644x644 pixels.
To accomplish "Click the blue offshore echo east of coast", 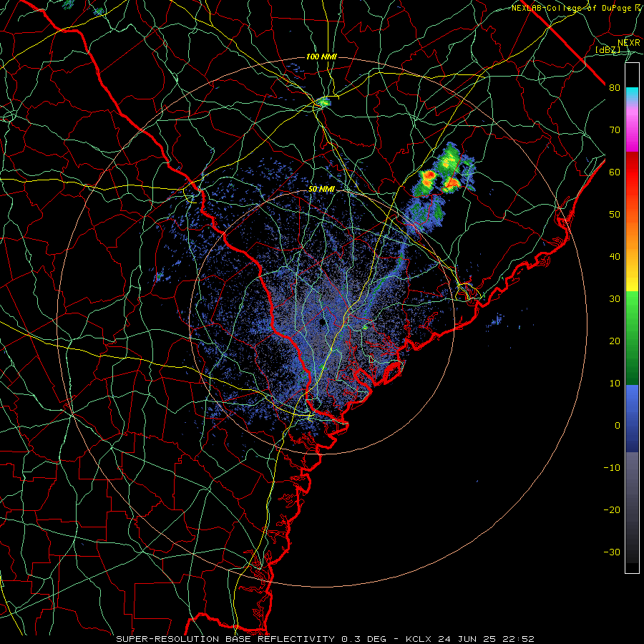I will (498, 318).
